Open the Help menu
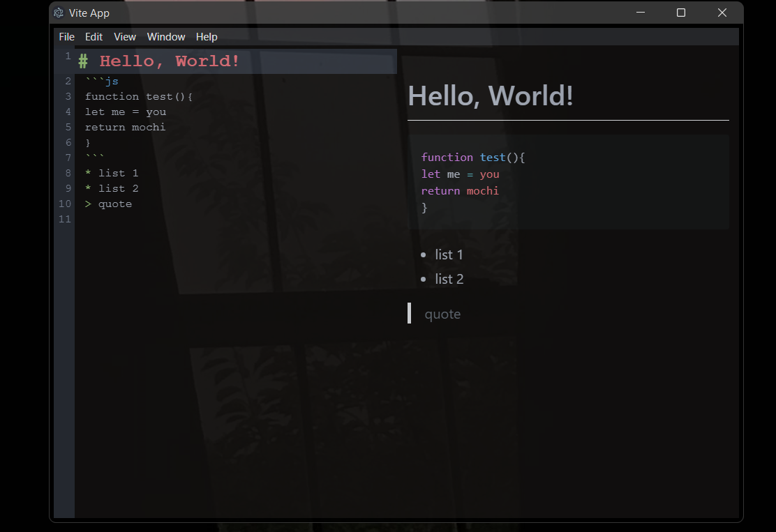The height and width of the screenshot is (532, 776). (207, 36)
